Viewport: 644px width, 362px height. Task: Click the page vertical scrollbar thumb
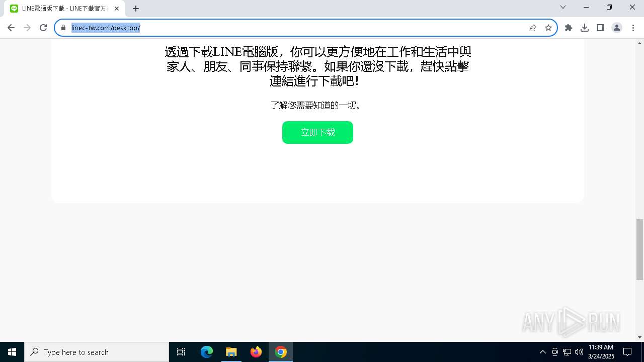point(639,249)
